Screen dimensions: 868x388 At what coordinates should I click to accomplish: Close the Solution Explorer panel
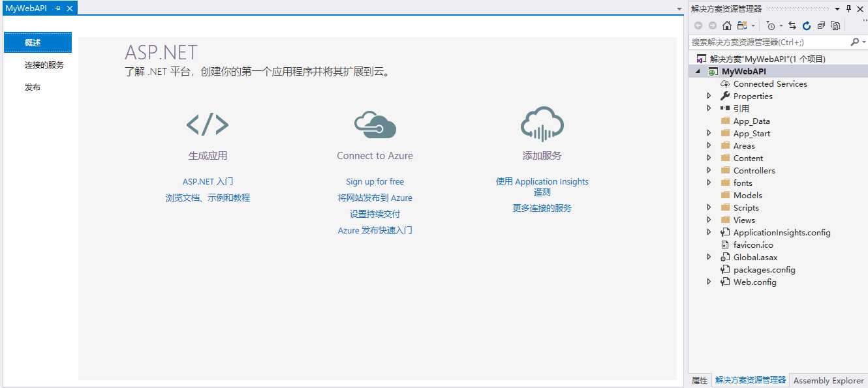pyautogui.click(x=860, y=8)
